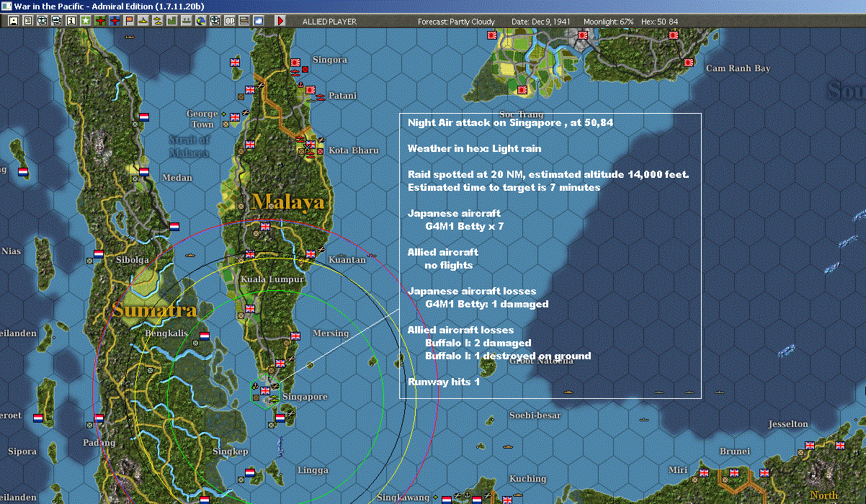Click the white star on green icon
This screenshot has width=866, height=504.
pos(86,21)
